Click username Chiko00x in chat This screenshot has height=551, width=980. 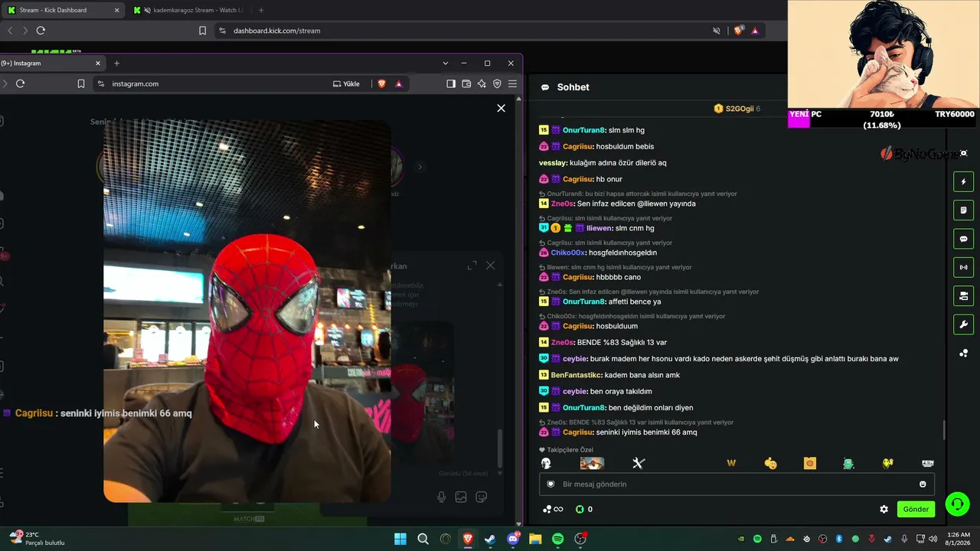[x=568, y=253]
